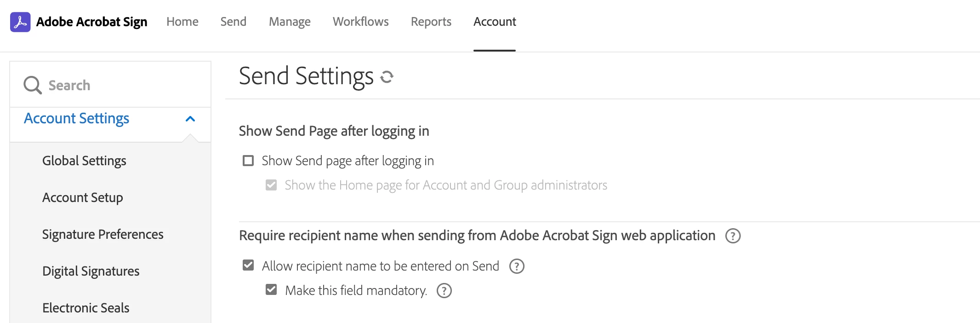980x323 pixels.
Task: Open the Home tab
Action: pos(182,22)
